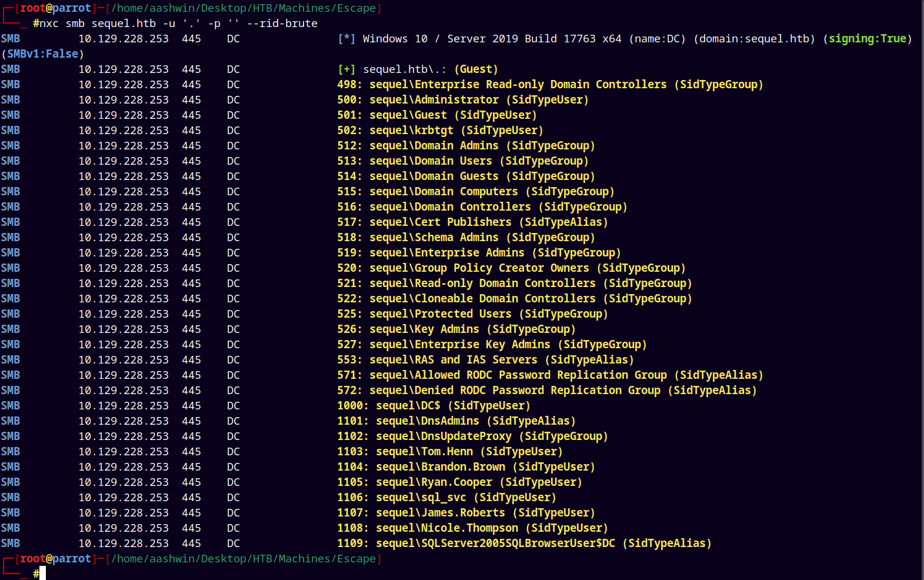Image resolution: width=924 pixels, height=580 pixels.
Task: Place cursor at the bottom prompt's block cursor
Action: click(x=42, y=574)
